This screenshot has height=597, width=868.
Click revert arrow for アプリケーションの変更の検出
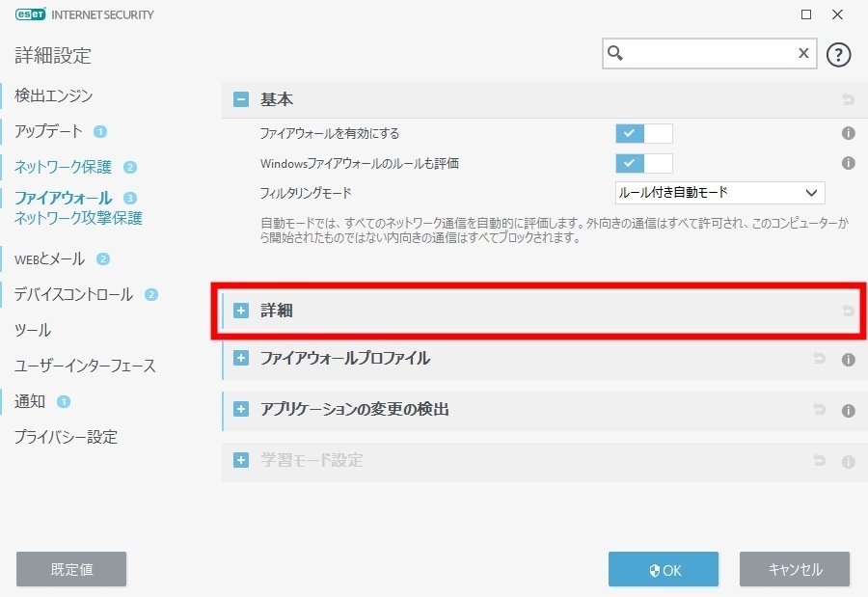pyautogui.click(x=819, y=409)
